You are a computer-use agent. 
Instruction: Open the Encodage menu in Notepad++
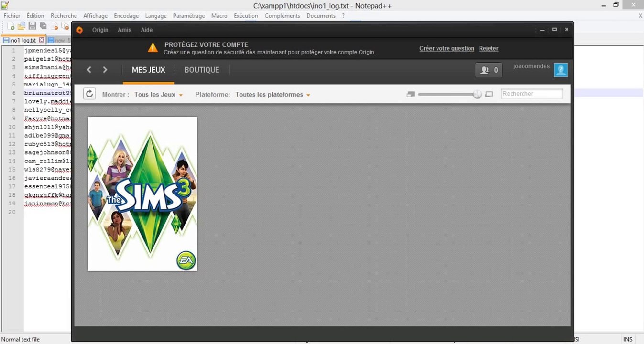(x=126, y=16)
